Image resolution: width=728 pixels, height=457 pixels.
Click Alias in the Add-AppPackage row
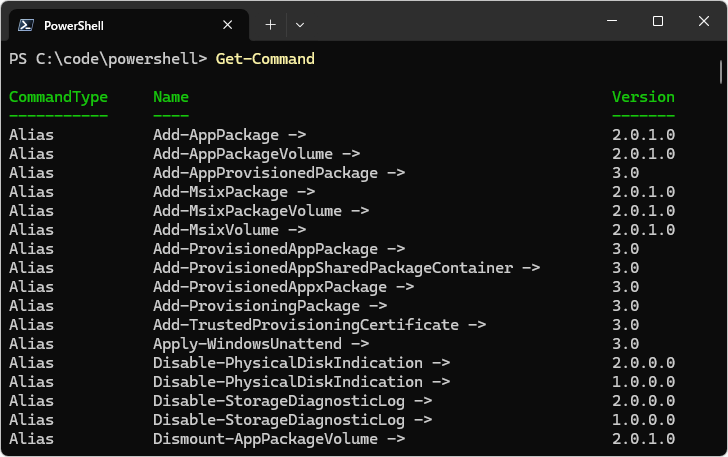point(32,135)
